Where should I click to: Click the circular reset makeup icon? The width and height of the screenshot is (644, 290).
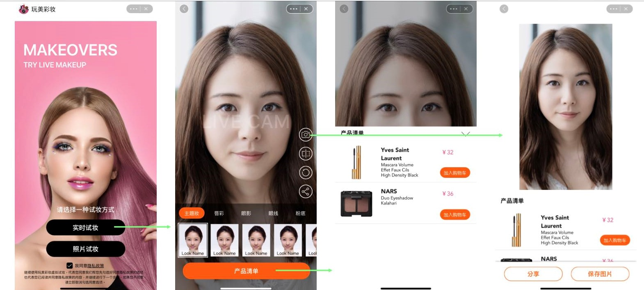pyautogui.click(x=306, y=173)
